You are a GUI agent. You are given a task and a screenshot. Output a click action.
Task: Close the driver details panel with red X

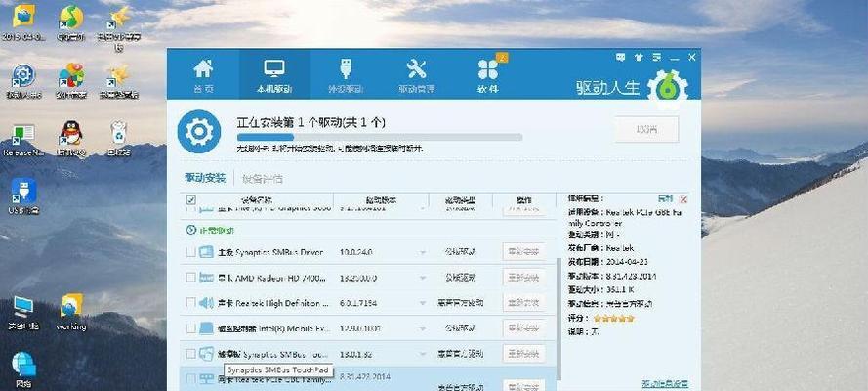683,199
